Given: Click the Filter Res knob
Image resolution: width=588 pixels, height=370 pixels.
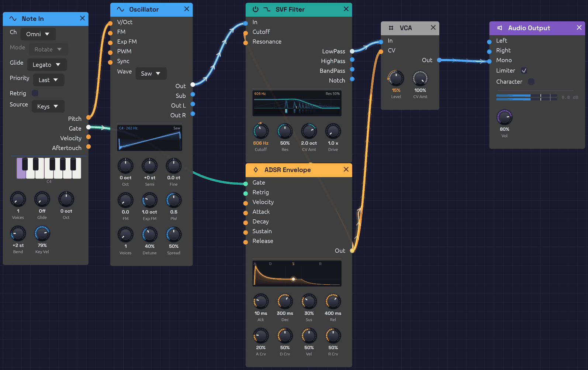Looking at the screenshot, I should [x=285, y=131].
